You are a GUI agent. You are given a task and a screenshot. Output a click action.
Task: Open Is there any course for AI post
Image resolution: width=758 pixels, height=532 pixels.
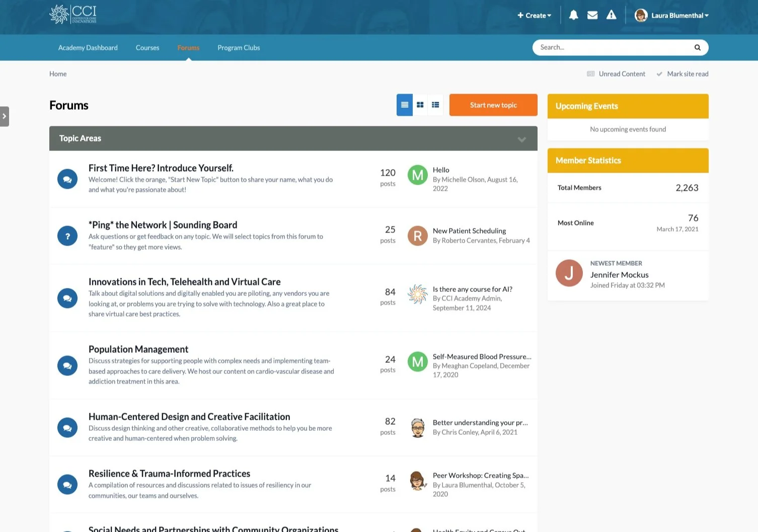click(473, 289)
